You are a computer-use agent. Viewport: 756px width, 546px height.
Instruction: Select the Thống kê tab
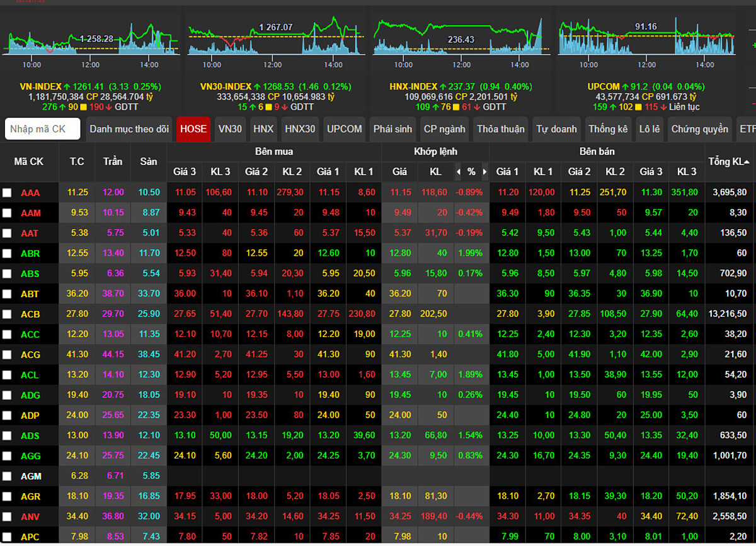click(608, 128)
